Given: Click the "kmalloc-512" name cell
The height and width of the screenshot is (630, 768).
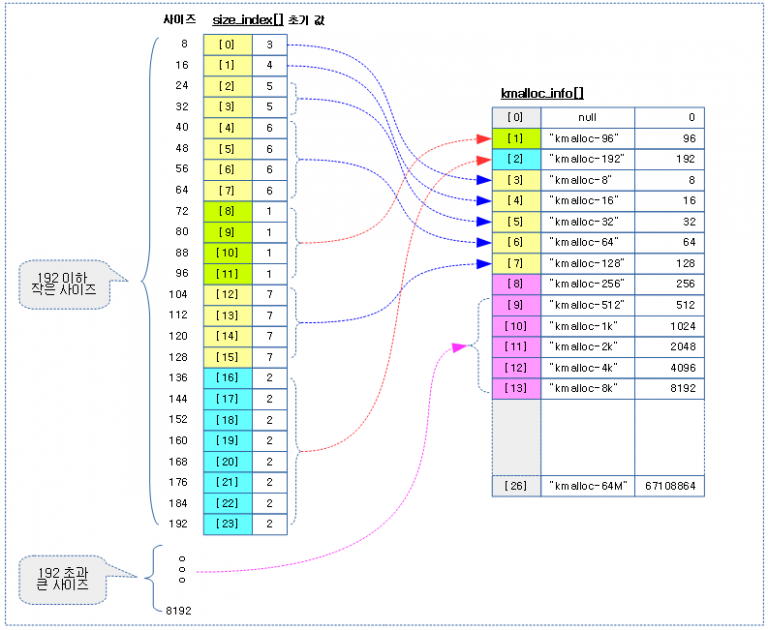Looking at the screenshot, I should click(588, 305).
